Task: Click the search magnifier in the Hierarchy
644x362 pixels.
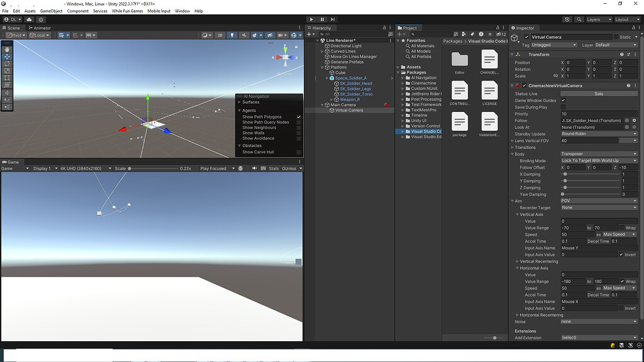Action: pos(323,34)
